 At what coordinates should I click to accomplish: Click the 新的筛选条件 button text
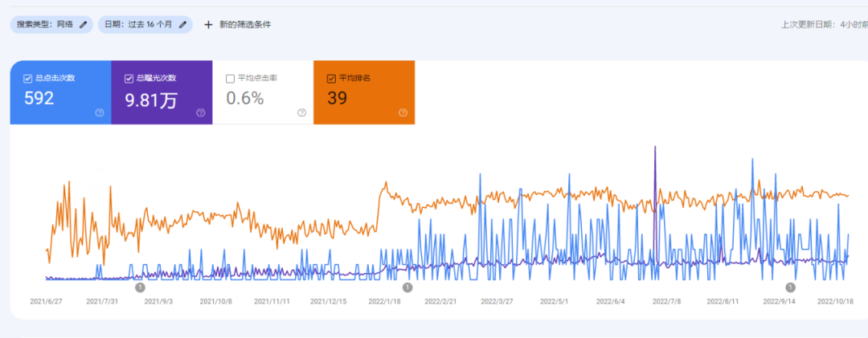[x=245, y=25]
